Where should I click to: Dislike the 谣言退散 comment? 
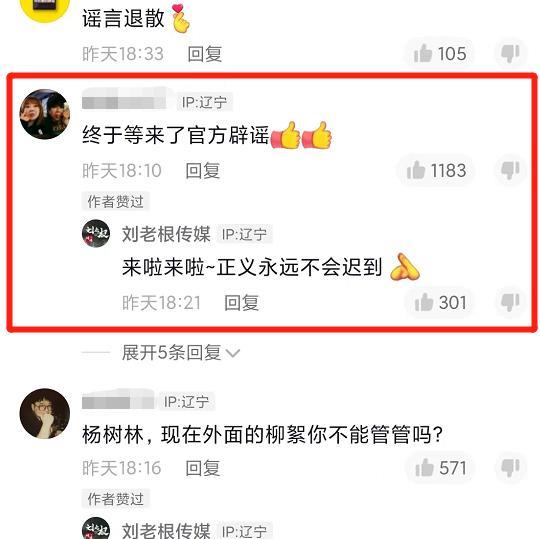click(510, 53)
